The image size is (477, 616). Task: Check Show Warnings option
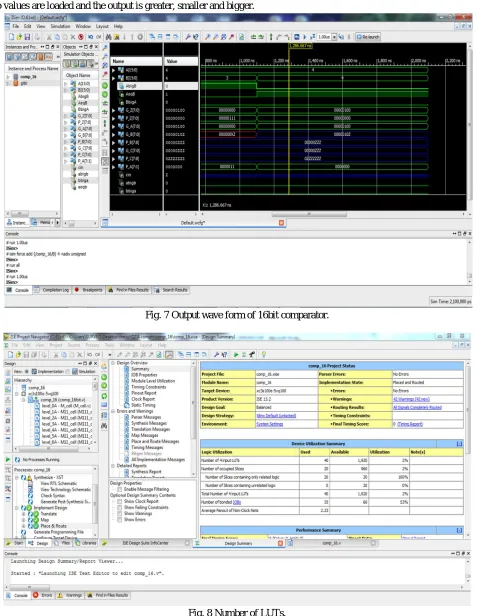[x=119, y=513]
